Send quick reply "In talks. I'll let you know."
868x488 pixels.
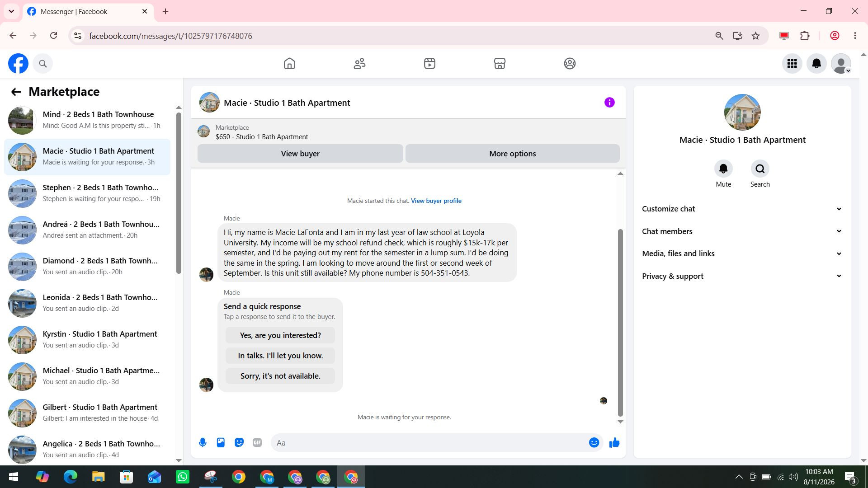[280, 356]
